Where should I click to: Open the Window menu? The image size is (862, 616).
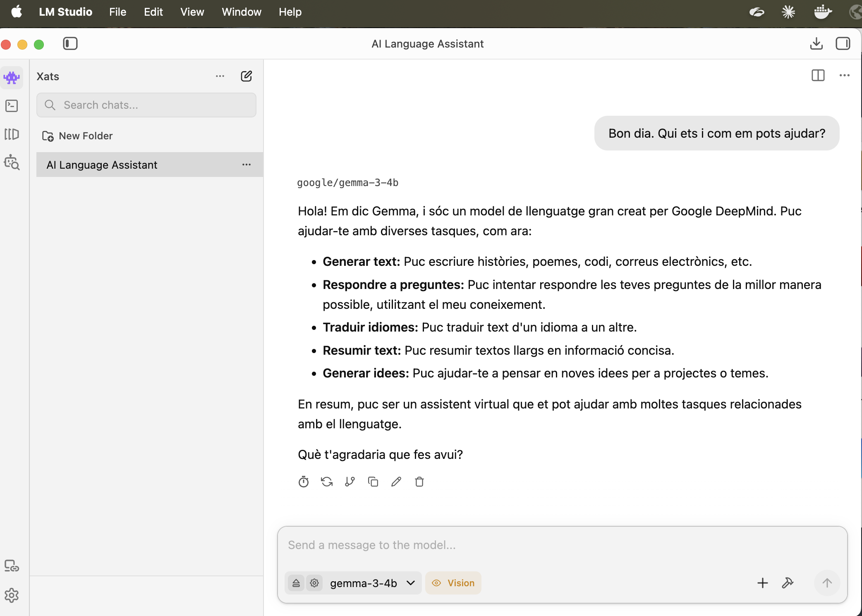click(x=241, y=12)
